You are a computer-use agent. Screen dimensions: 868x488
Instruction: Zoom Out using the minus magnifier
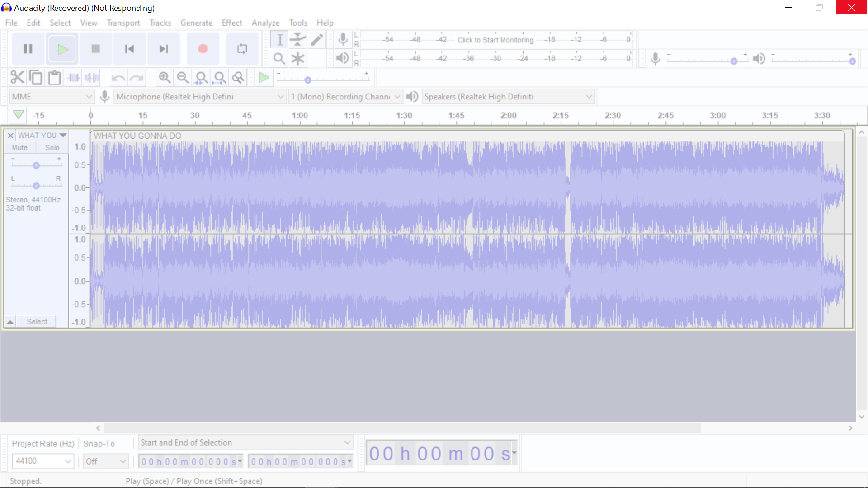click(183, 78)
